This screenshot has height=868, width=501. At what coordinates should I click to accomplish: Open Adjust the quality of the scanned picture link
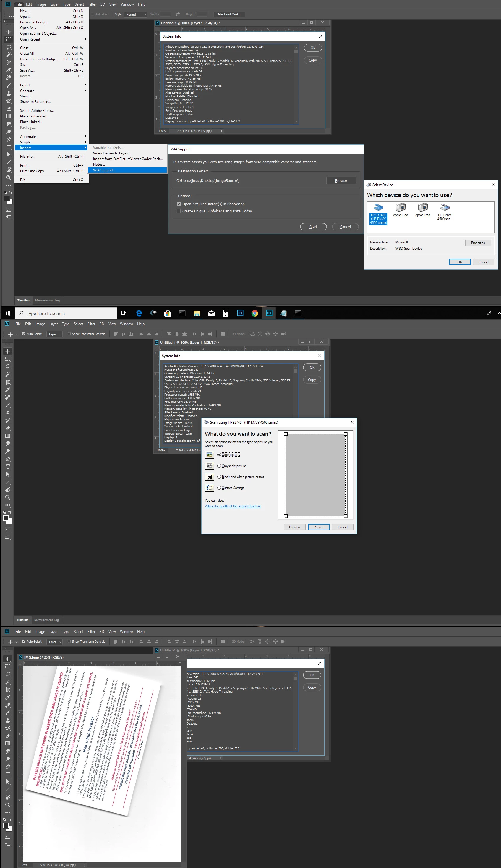pyautogui.click(x=233, y=506)
